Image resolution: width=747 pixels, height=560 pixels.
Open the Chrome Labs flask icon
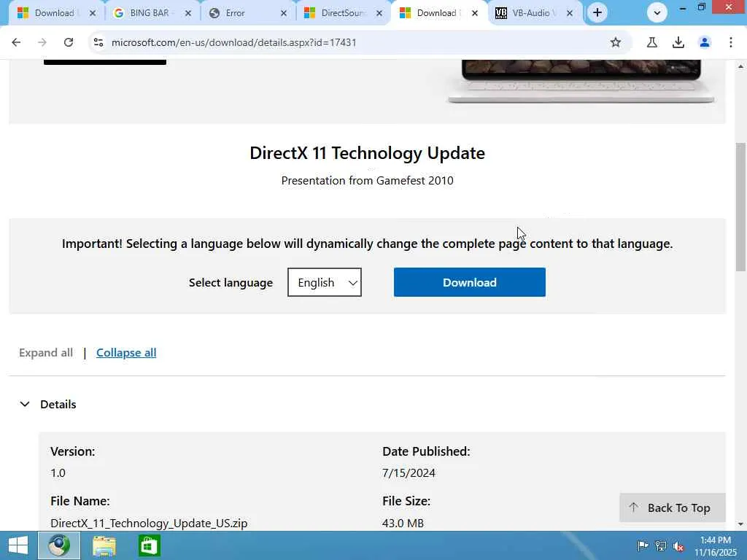[x=652, y=42]
